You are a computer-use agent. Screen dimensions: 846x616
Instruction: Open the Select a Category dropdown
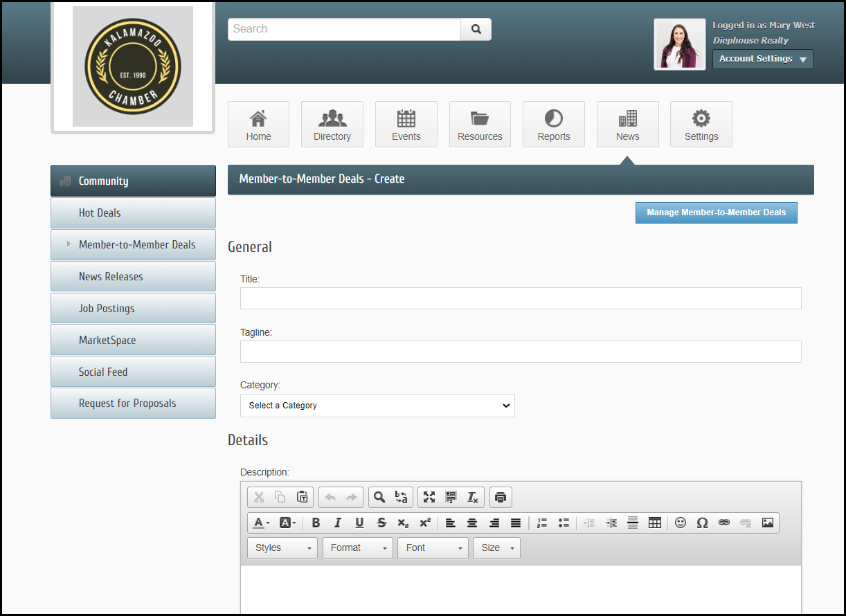[377, 406]
